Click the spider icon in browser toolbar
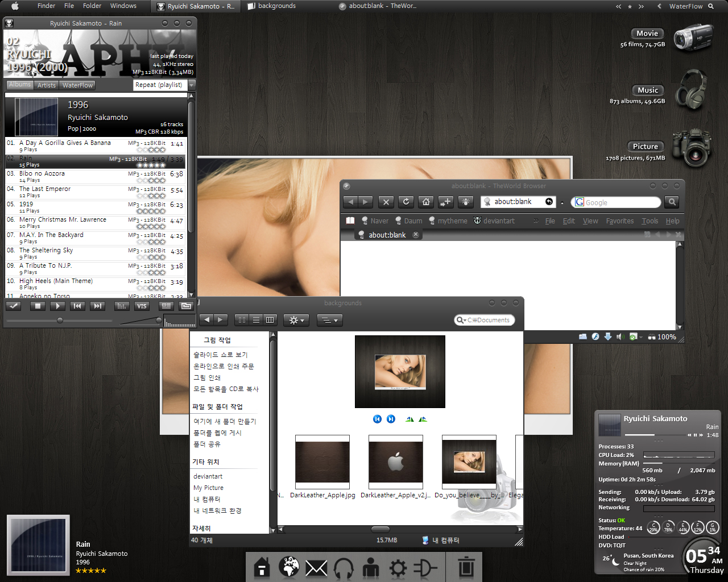Viewport: 728px width, 582px height. (465, 202)
